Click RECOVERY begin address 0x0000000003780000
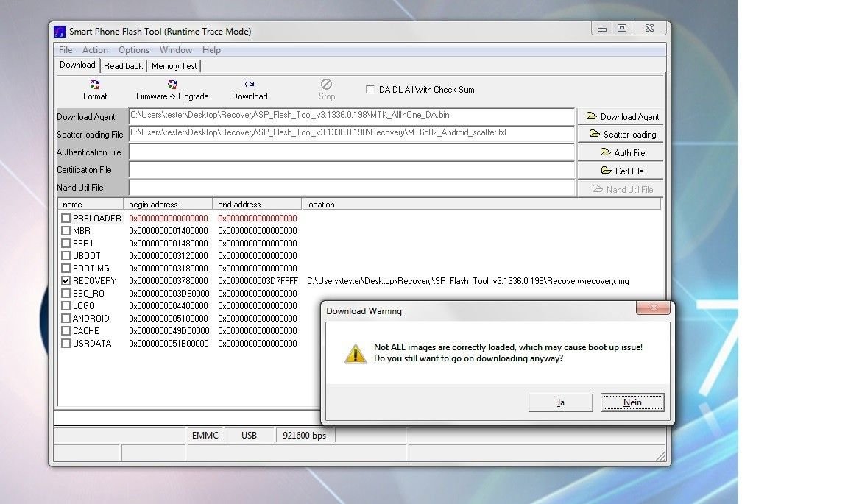 [168, 280]
